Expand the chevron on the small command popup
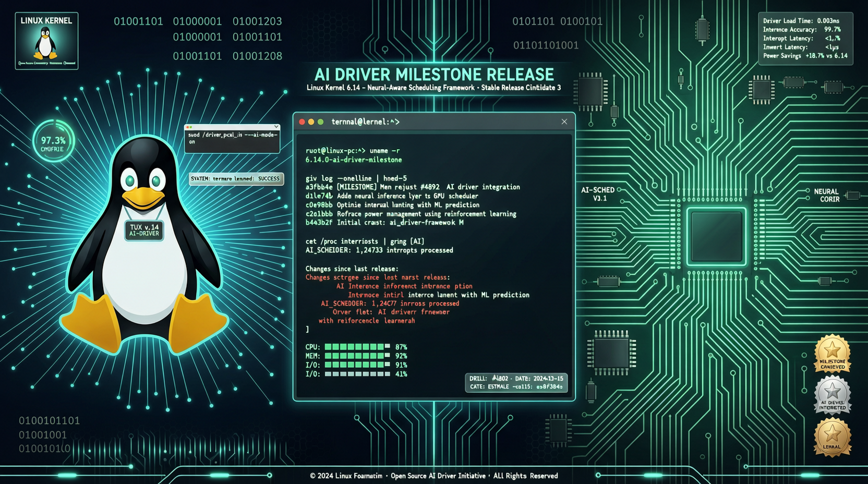This screenshot has width=868, height=484. tap(276, 127)
